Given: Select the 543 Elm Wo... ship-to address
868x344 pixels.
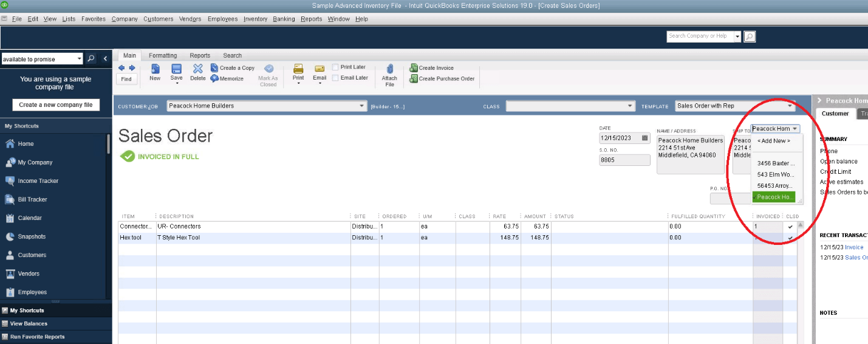Looking at the screenshot, I should pyautogui.click(x=776, y=174).
